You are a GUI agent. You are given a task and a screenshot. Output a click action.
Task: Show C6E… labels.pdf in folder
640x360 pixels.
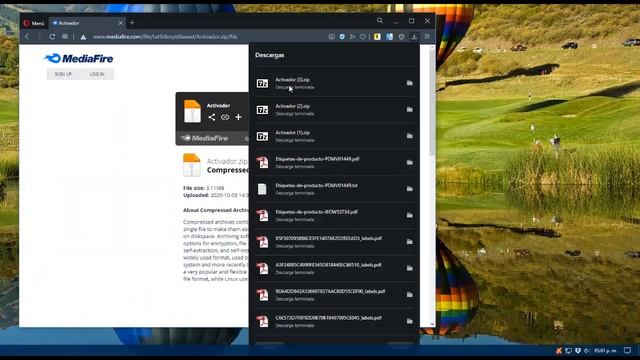(x=409, y=321)
